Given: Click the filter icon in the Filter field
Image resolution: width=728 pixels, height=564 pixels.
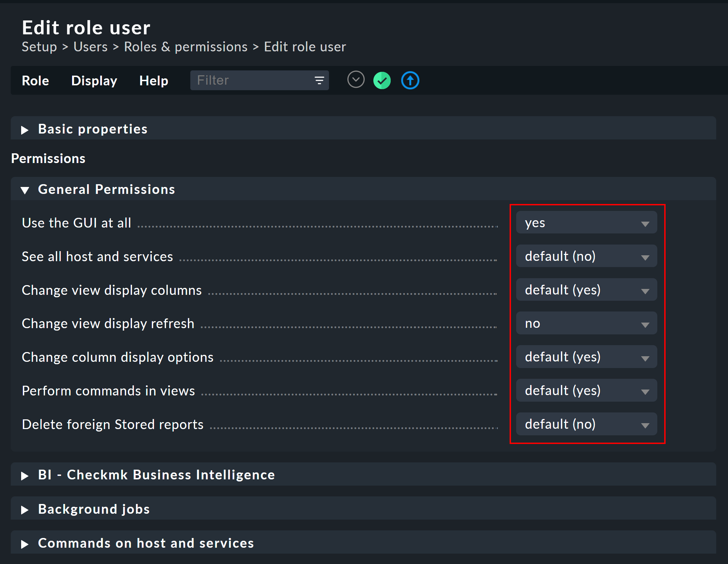Looking at the screenshot, I should coord(319,80).
